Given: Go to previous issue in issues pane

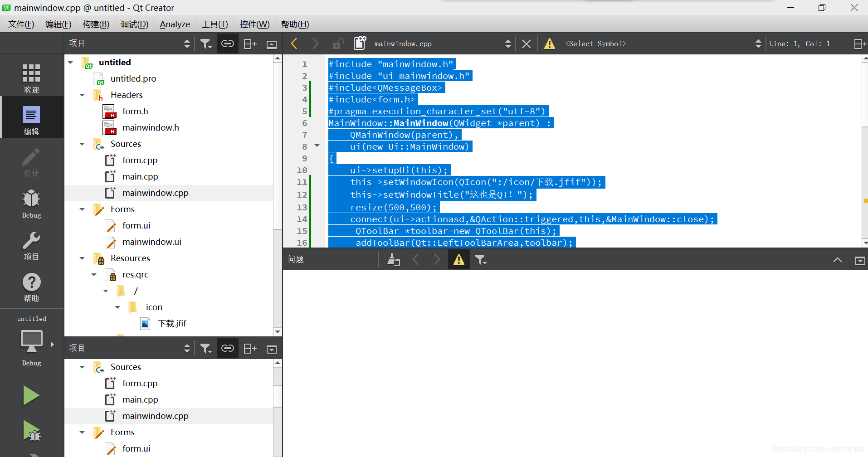Looking at the screenshot, I should pyautogui.click(x=416, y=259).
